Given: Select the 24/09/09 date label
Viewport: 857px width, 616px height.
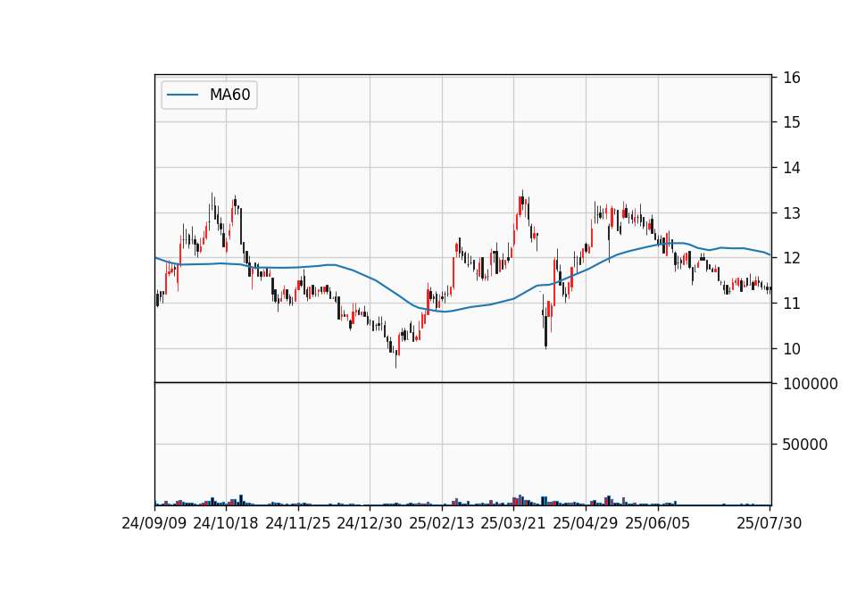Looking at the screenshot, I should [x=154, y=523].
